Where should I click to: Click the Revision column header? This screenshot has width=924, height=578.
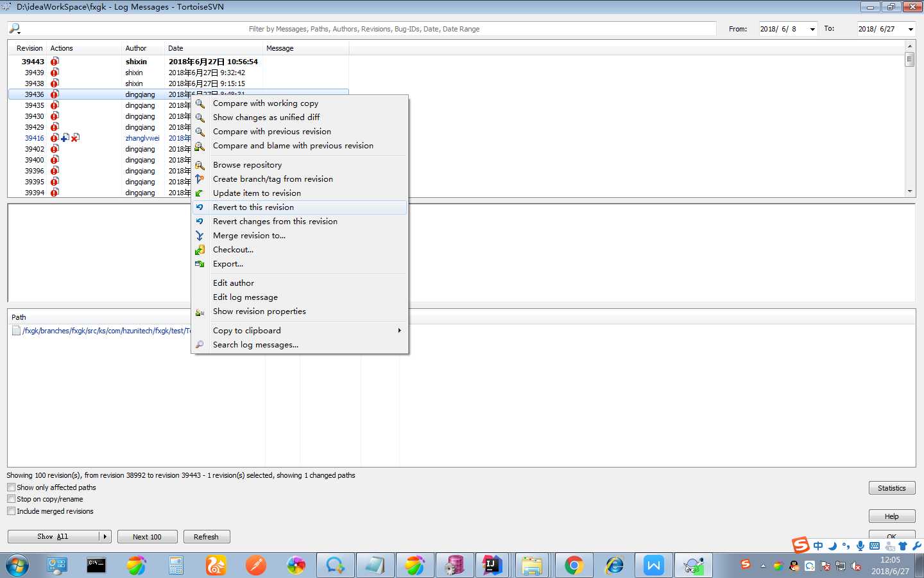pyautogui.click(x=29, y=48)
